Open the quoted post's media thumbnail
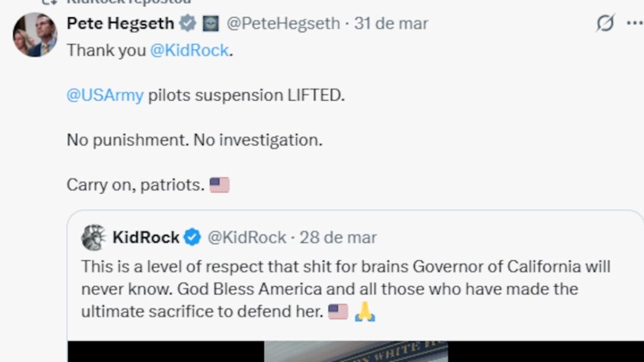The height and width of the screenshot is (362, 644). pos(355,352)
